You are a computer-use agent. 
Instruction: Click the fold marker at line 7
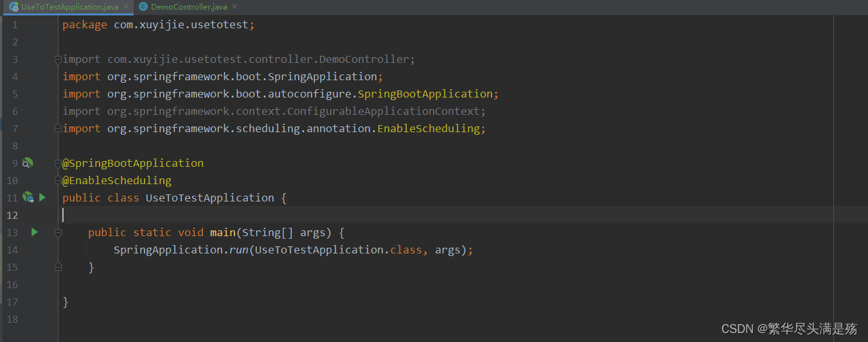pos(58,128)
